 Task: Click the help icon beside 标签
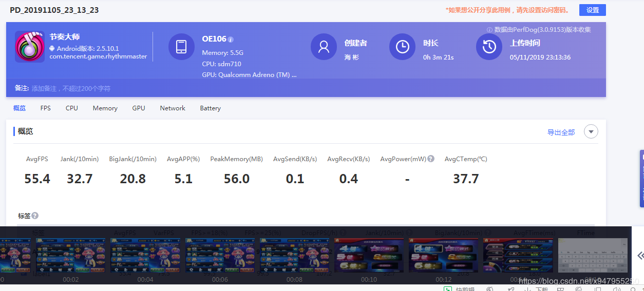tap(35, 216)
